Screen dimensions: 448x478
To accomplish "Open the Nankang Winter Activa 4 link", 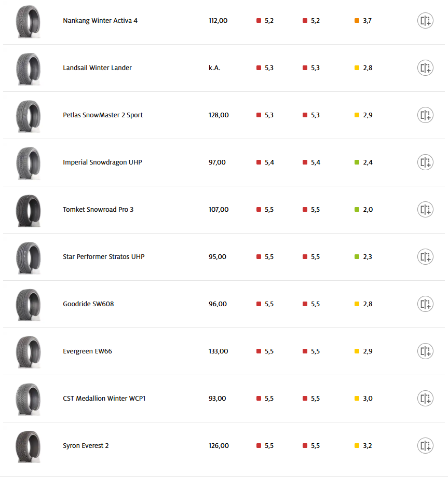I will [100, 21].
